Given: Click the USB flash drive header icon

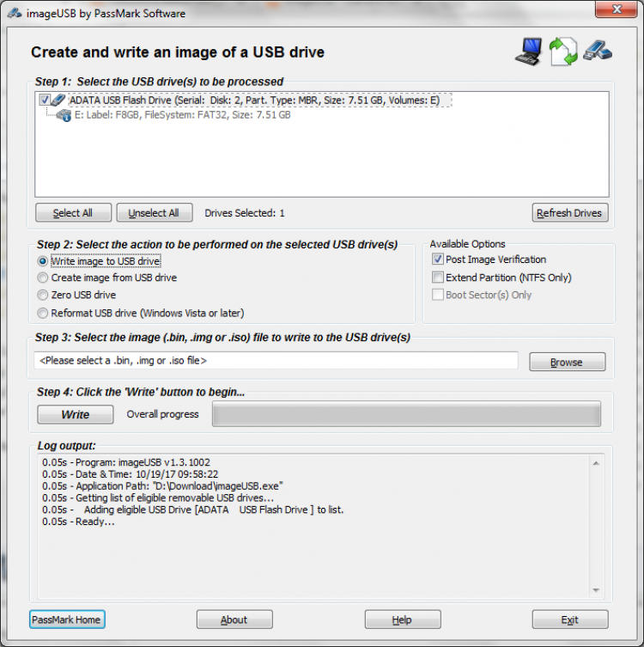Looking at the screenshot, I should click(598, 52).
